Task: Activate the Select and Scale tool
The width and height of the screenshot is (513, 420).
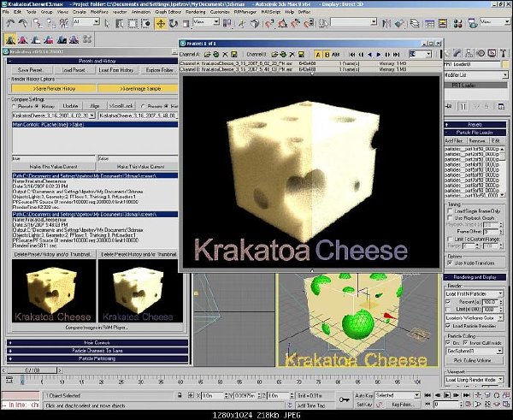Action: pos(186,23)
